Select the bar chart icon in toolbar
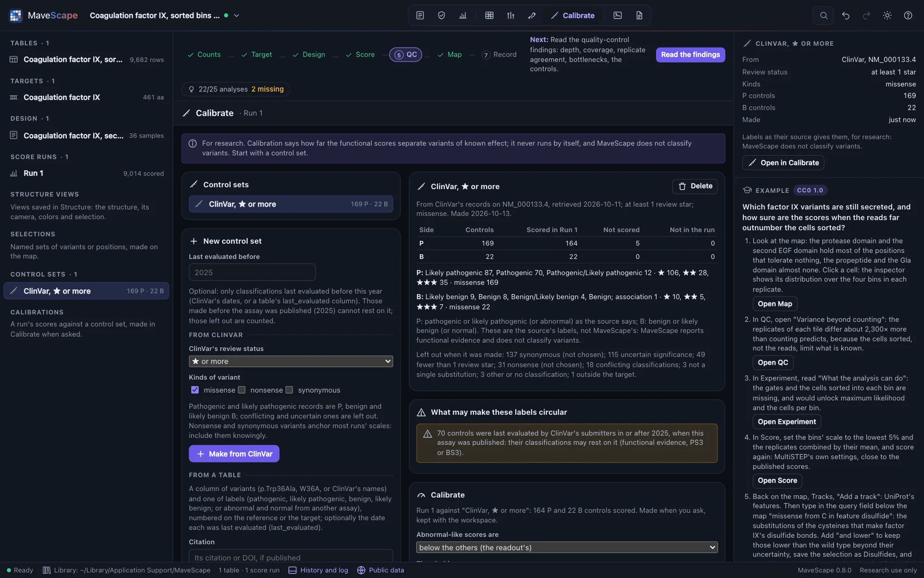This screenshot has width=924, height=578. pyautogui.click(x=462, y=15)
